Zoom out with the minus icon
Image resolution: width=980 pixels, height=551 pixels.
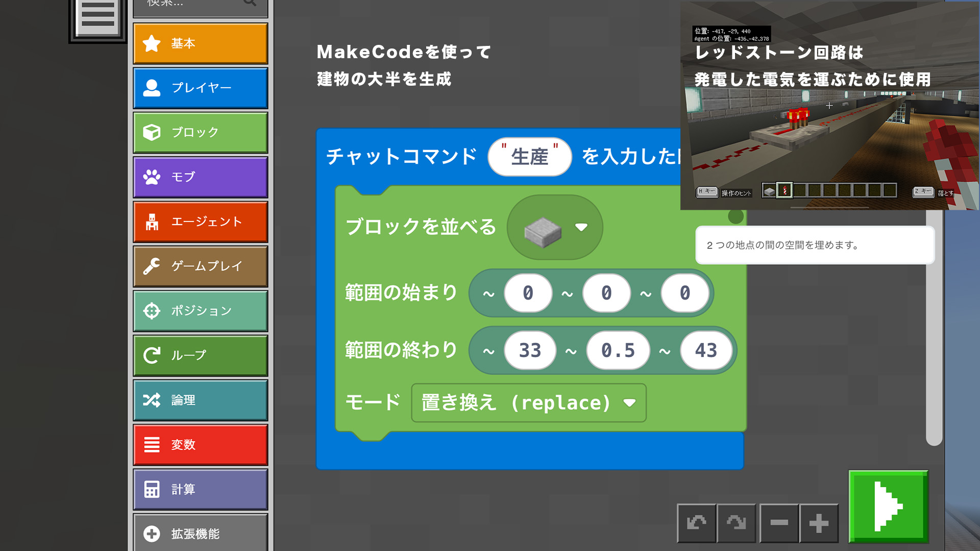tap(779, 523)
